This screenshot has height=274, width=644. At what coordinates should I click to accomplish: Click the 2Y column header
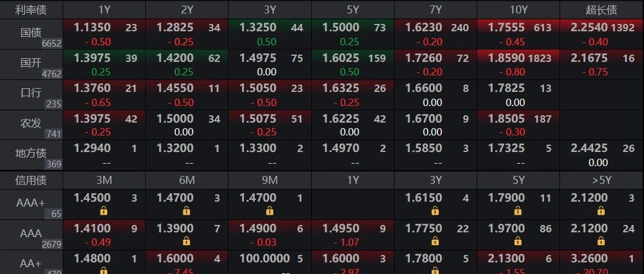tap(187, 10)
